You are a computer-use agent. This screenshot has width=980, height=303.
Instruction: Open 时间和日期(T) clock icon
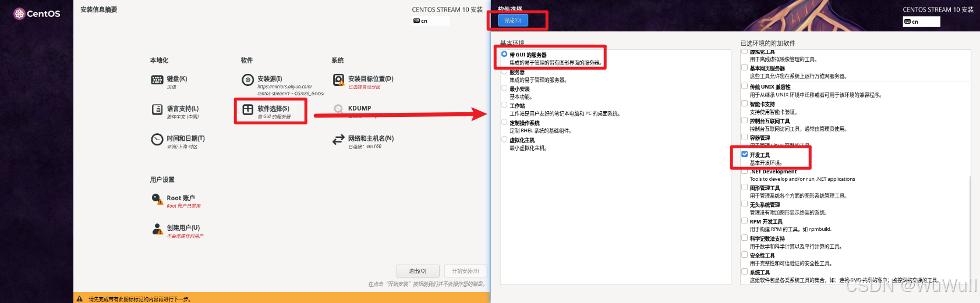pos(157,140)
